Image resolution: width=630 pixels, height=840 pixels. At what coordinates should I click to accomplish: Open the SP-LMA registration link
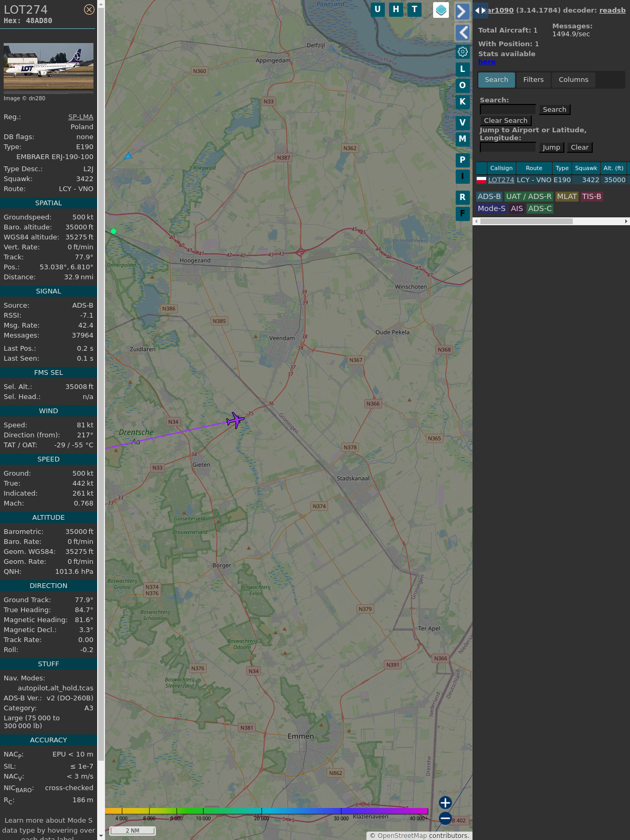coord(81,117)
